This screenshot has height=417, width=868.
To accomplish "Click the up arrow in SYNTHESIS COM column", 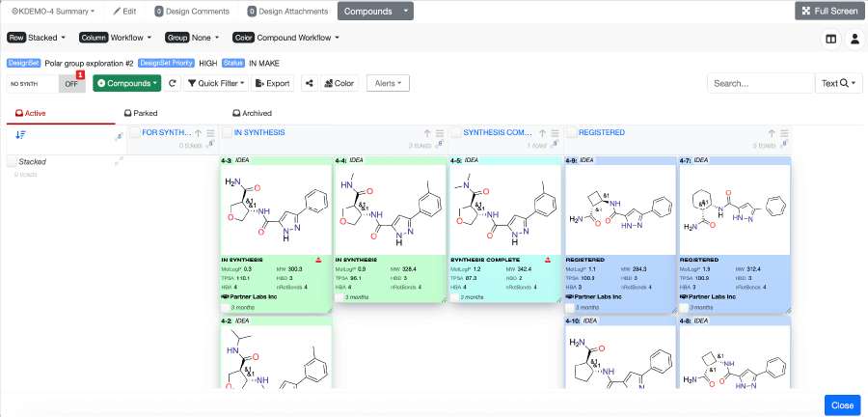I will [x=542, y=133].
